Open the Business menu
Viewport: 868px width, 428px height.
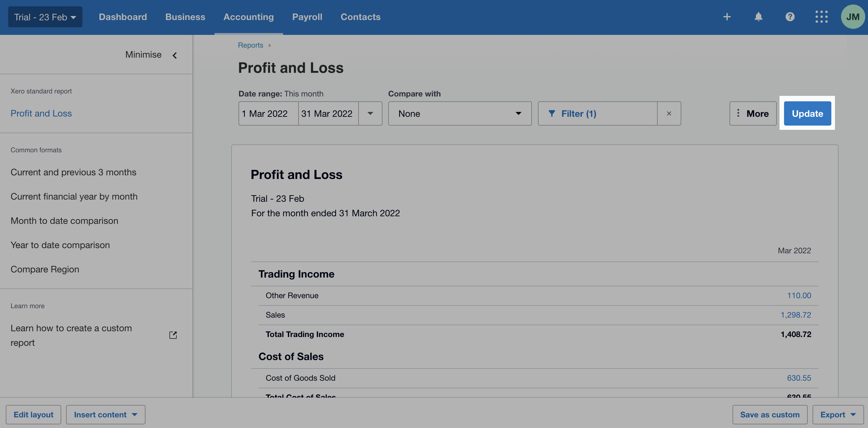pos(185,17)
